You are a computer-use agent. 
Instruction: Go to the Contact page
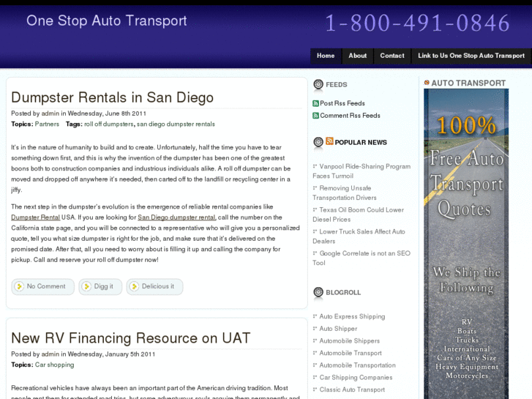pyautogui.click(x=392, y=56)
